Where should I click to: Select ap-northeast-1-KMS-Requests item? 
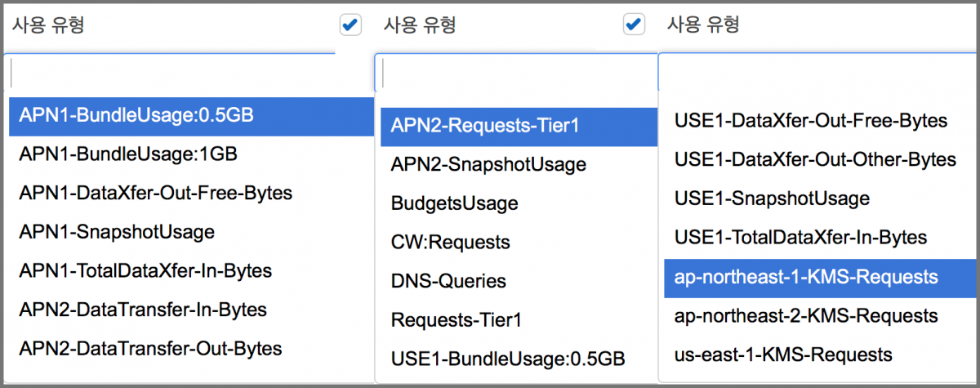806,277
